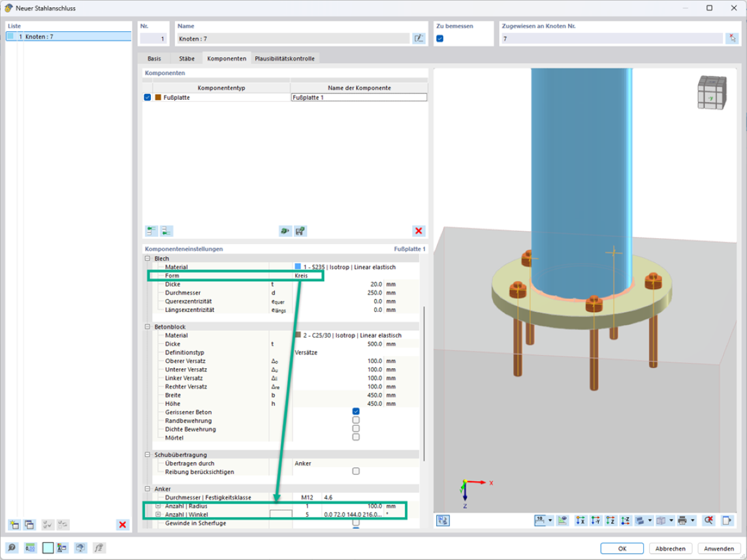
Task: Switch to the Stäbe tab
Action: pos(187,59)
